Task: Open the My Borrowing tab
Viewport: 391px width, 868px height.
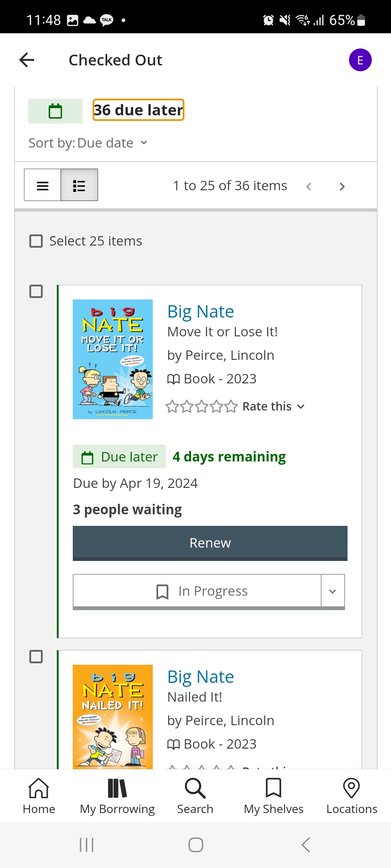Action: 117,796
